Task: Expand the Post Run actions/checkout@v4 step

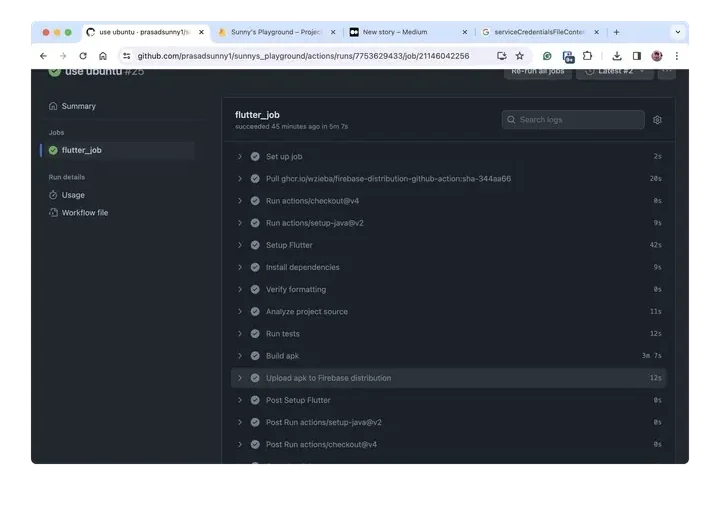Action: point(240,444)
